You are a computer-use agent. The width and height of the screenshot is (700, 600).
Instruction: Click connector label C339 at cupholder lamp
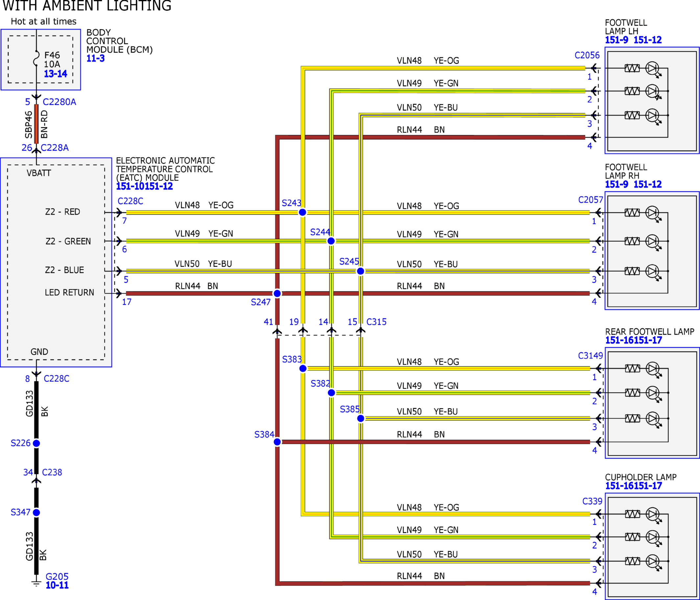click(x=592, y=501)
